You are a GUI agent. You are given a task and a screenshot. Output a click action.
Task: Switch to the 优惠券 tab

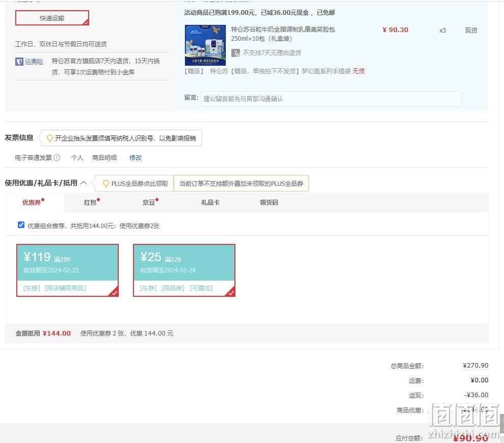pyautogui.click(x=32, y=202)
